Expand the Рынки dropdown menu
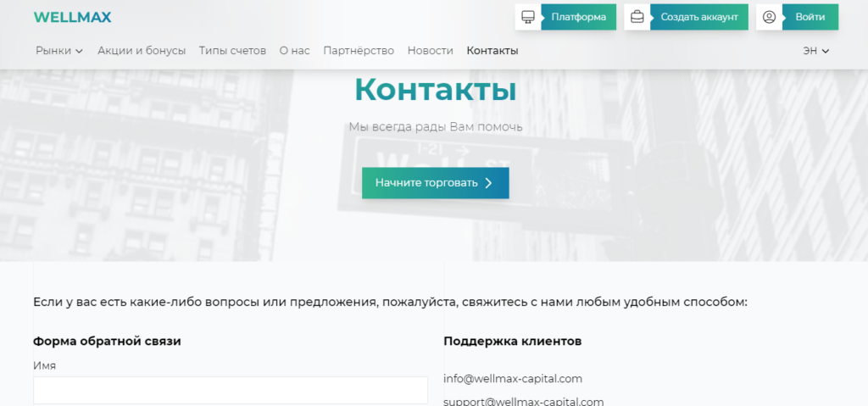The height and width of the screenshot is (406, 868). (x=59, y=51)
